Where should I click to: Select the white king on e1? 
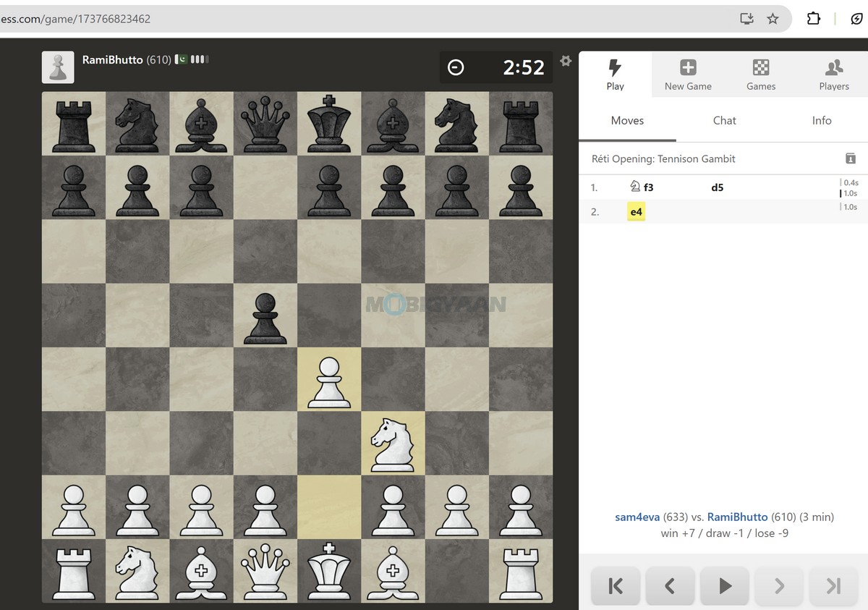(x=329, y=570)
